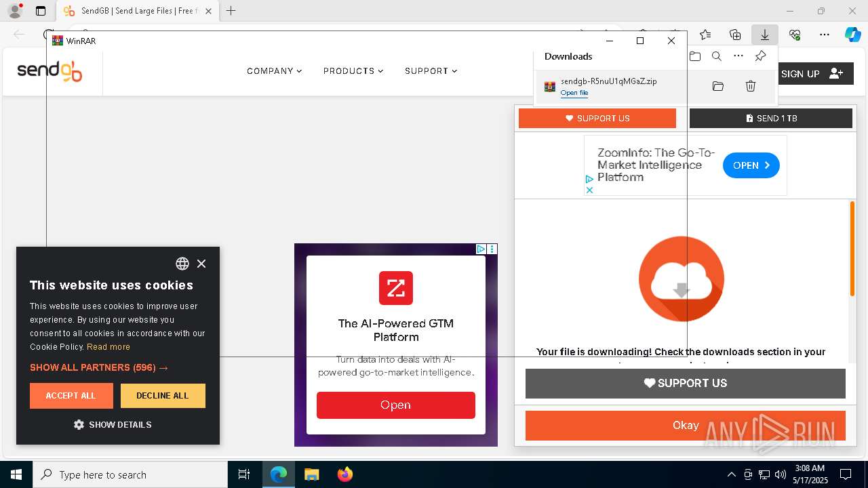
Task: Switch to Microsoft Edge on taskbar
Action: 279,474
